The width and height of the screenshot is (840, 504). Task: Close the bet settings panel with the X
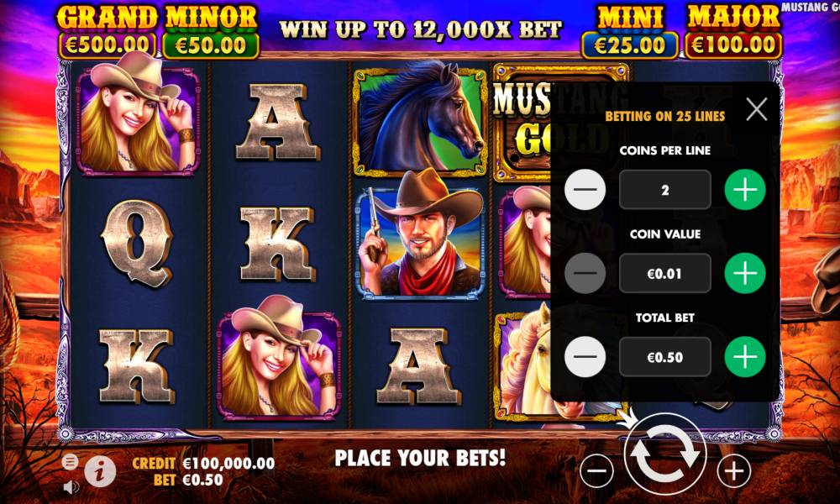pyautogui.click(x=757, y=109)
